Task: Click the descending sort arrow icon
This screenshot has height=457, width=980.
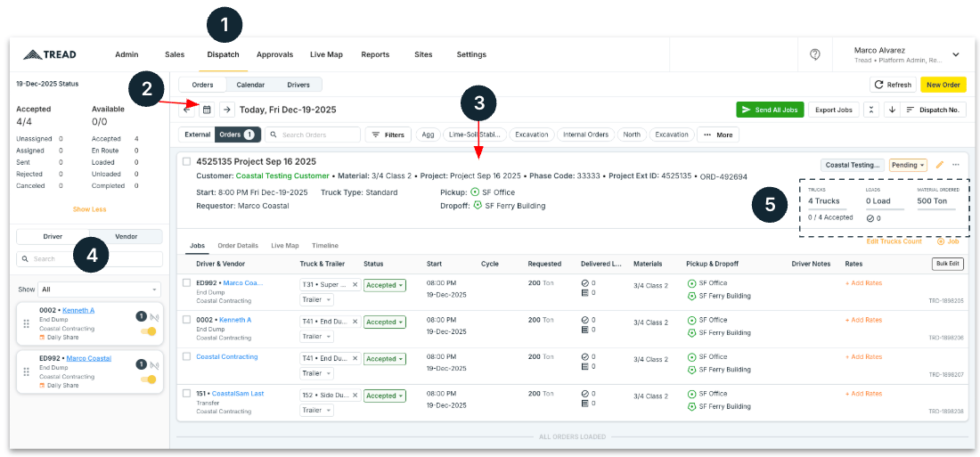Action: click(x=892, y=110)
